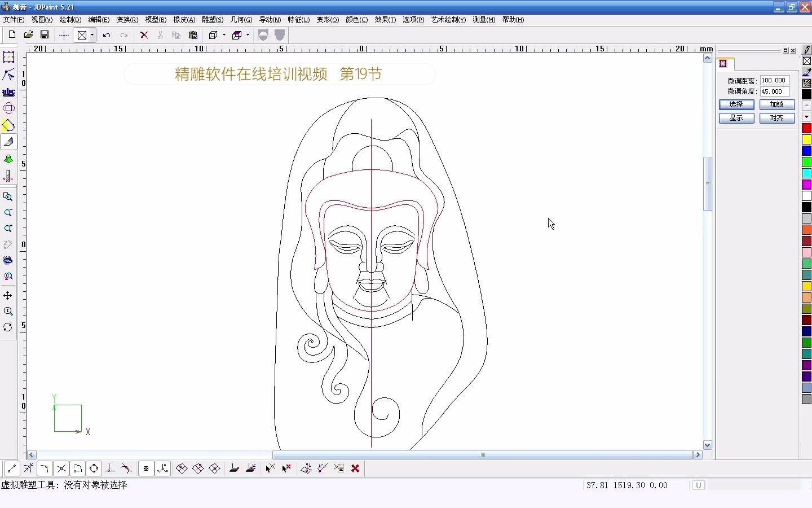
Task: Select the two-point line tool in bottom toolbar
Action: [11, 468]
